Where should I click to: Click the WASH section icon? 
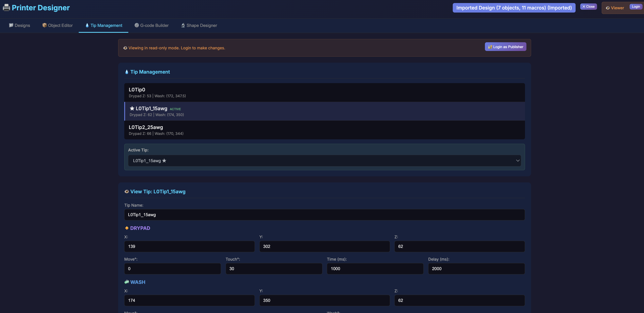tap(126, 282)
